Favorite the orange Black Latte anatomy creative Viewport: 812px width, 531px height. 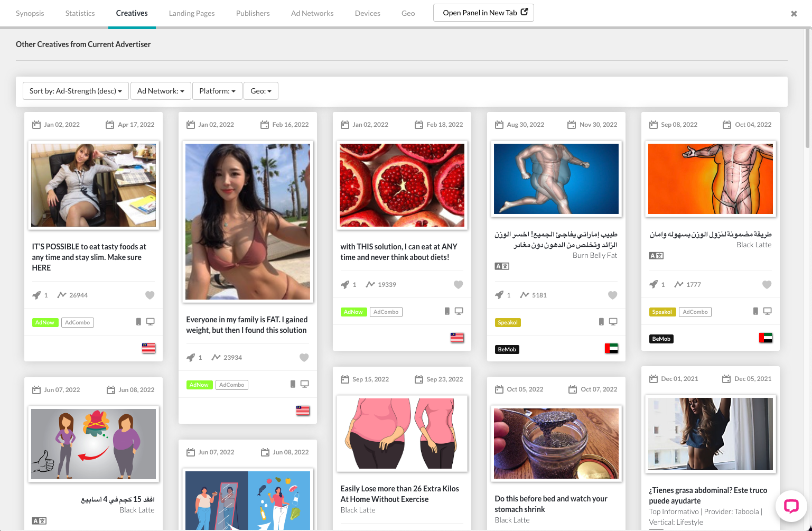(x=767, y=284)
